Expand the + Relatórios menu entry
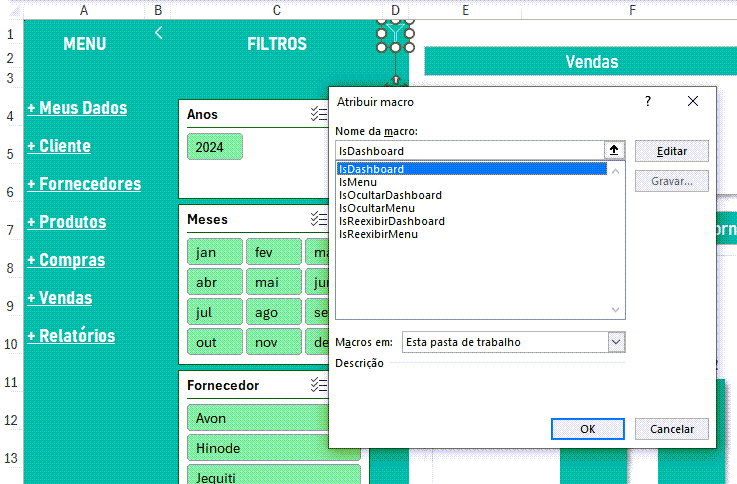737x484 pixels. (71, 336)
